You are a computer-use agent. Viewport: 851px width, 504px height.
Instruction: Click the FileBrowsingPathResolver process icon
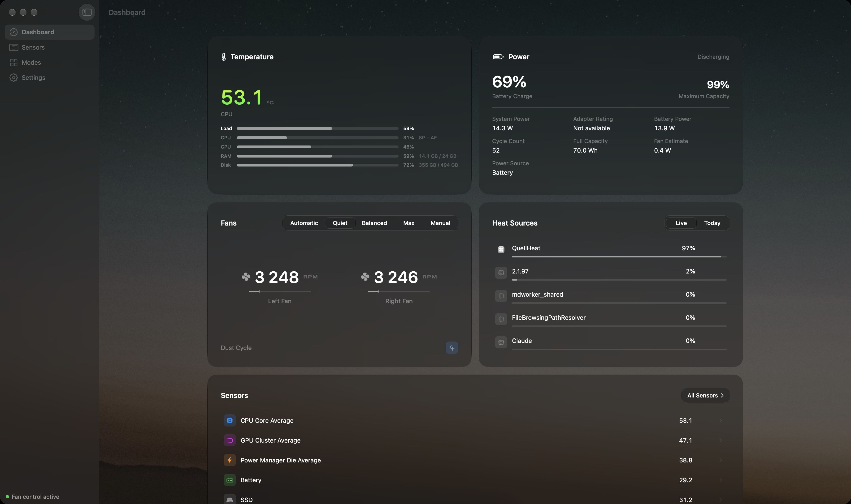501,319
